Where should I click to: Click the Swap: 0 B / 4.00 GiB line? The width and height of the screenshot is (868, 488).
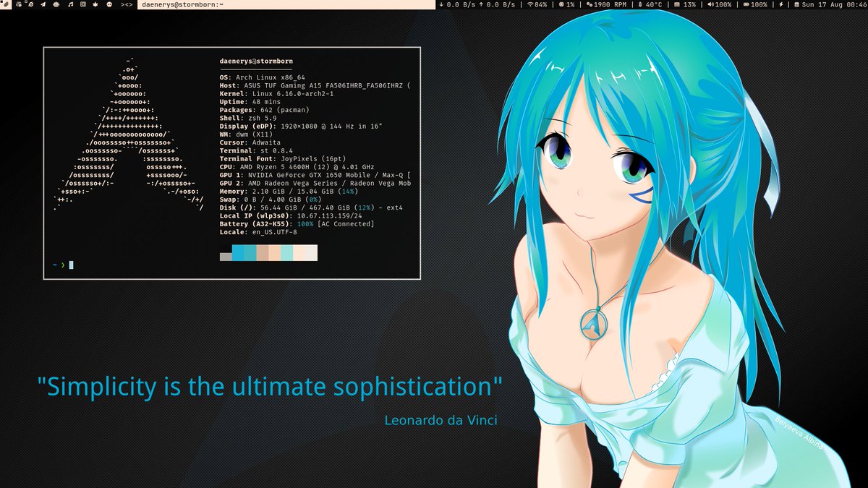click(270, 200)
